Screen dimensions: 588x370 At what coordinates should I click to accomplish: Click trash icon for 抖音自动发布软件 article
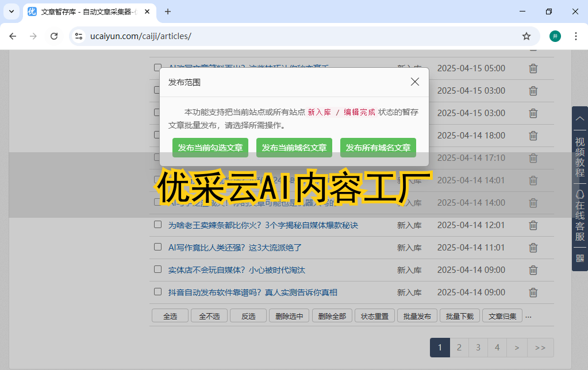[533, 292]
